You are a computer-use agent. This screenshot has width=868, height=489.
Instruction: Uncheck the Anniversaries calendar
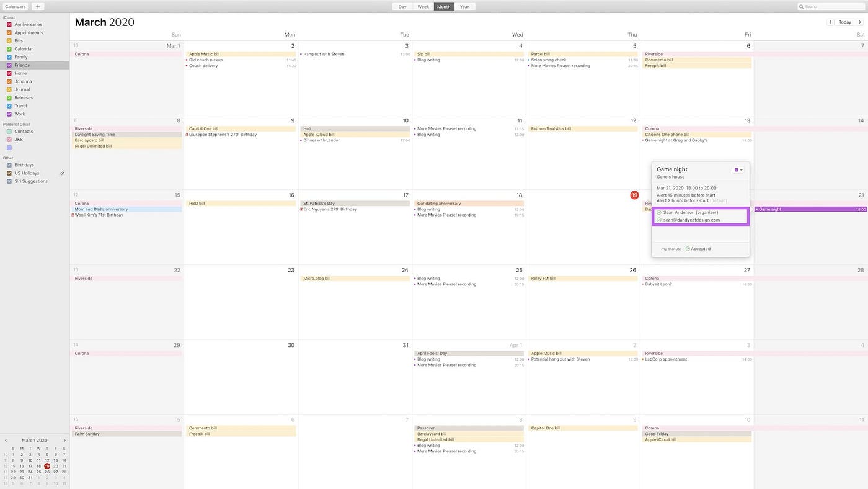pyautogui.click(x=9, y=24)
